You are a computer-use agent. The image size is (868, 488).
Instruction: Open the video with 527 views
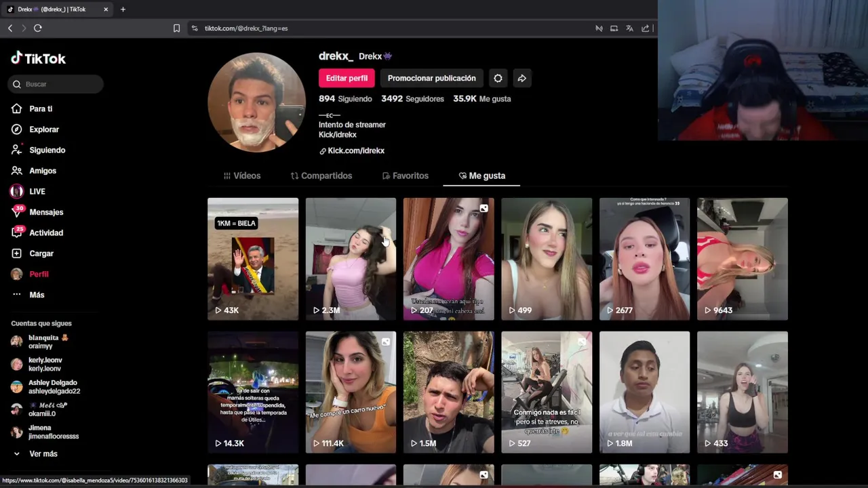(x=547, y=392)
